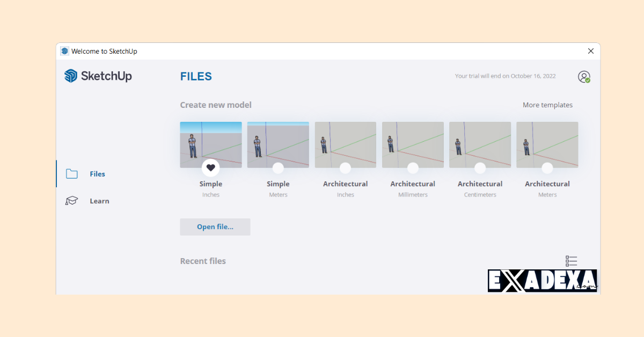This screenshot has height=337, width=644.
Task: Mark Architectural Inches template as favorite
Action: pos(346,168)
